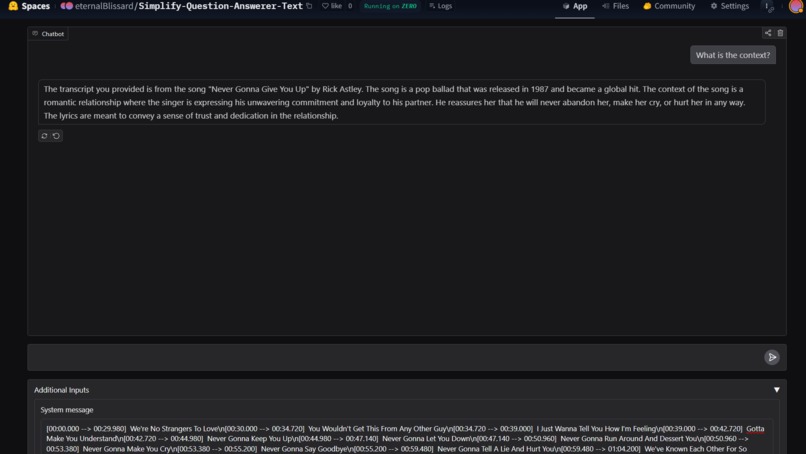The height and width of the screenshot is (454, 806).
Task: Click the System message text area
Action: point(407,438)
